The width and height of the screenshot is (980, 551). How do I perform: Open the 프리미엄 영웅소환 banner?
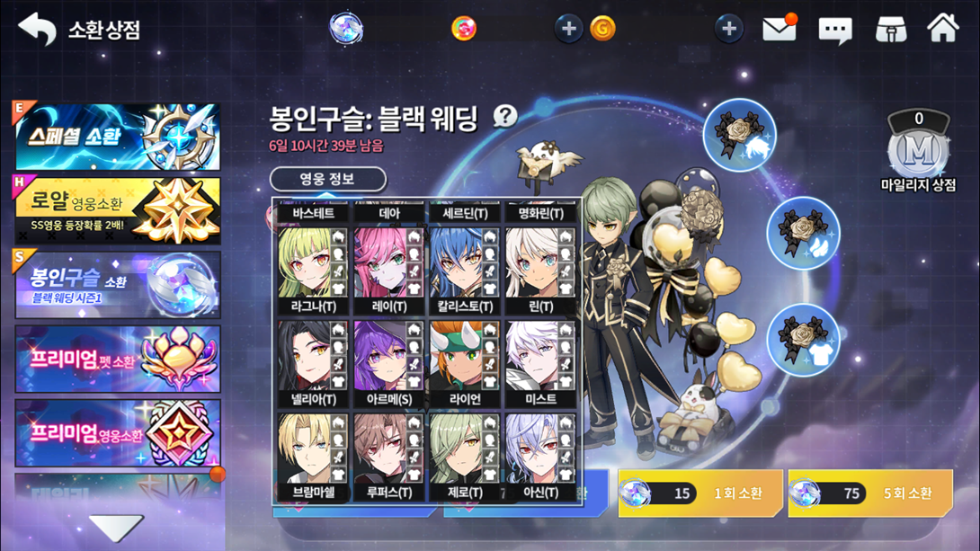[x=118, y=433]
